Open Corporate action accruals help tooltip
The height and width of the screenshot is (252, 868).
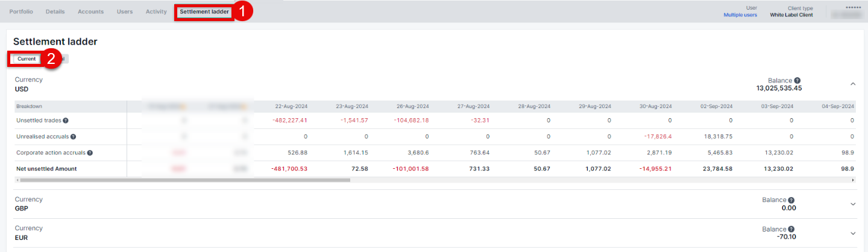point(90,153)
